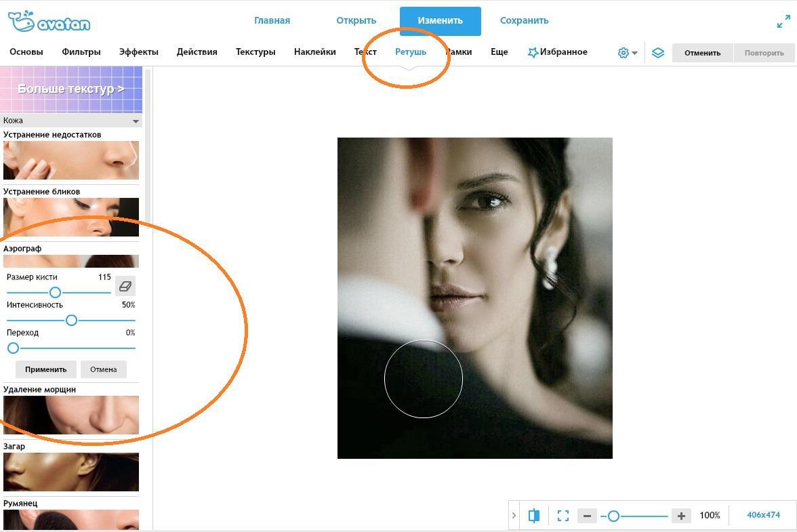Zoom in with the plus button

(x=681, y=516)
